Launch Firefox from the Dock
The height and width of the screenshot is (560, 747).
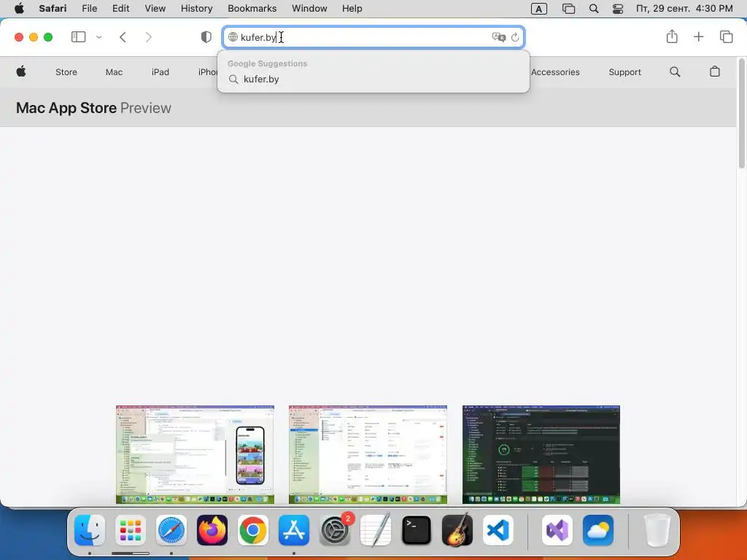[212, 530]
